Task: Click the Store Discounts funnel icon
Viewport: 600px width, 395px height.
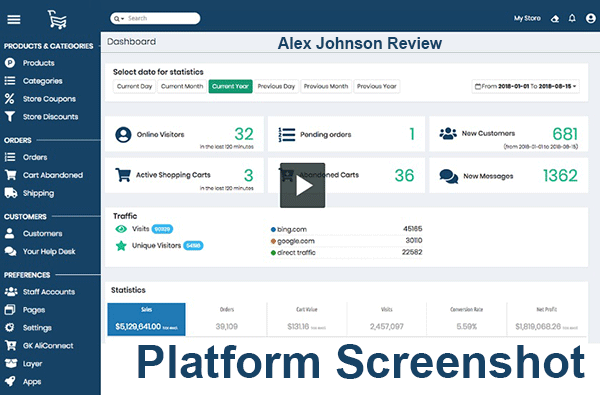Action: pos(10,116)
